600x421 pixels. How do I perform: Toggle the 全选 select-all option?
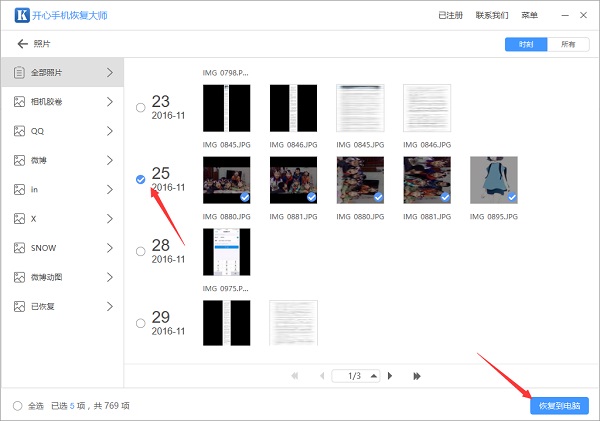[18, 406]
